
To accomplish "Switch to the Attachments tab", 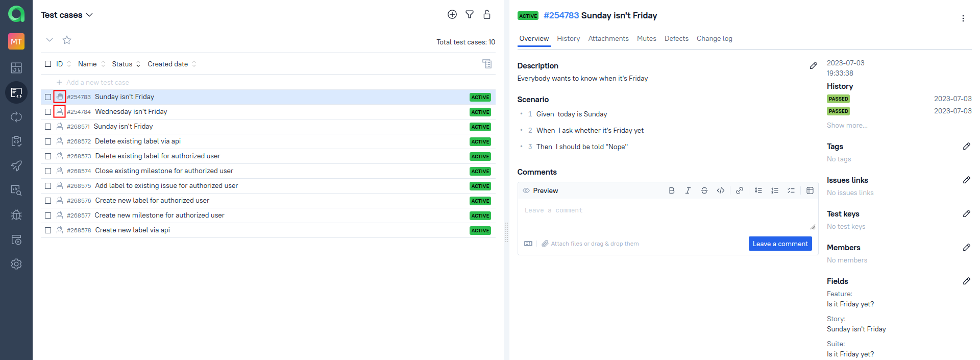I will tap(608, 39).
